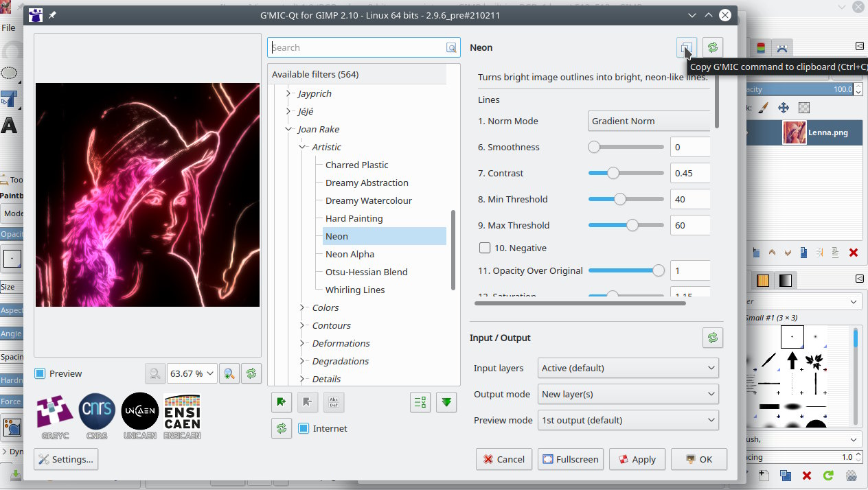Click the rename fave Abc/Def icon
Viewport: 868px width, 490px height.
(x=334, y=402)
